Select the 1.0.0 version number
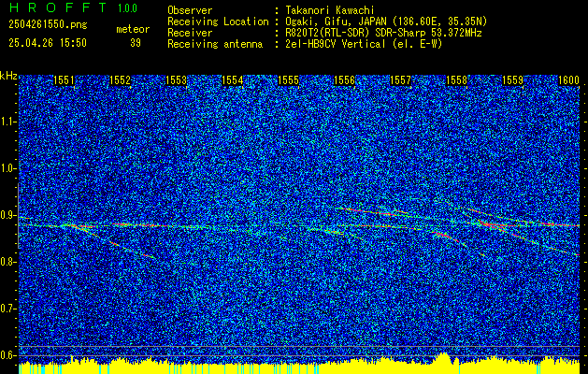 127,8
